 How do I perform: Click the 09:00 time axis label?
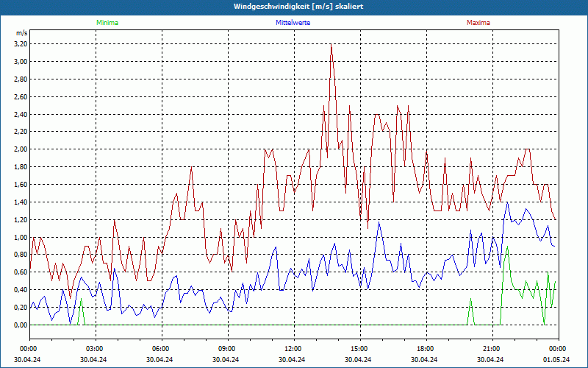click(228, 349)
